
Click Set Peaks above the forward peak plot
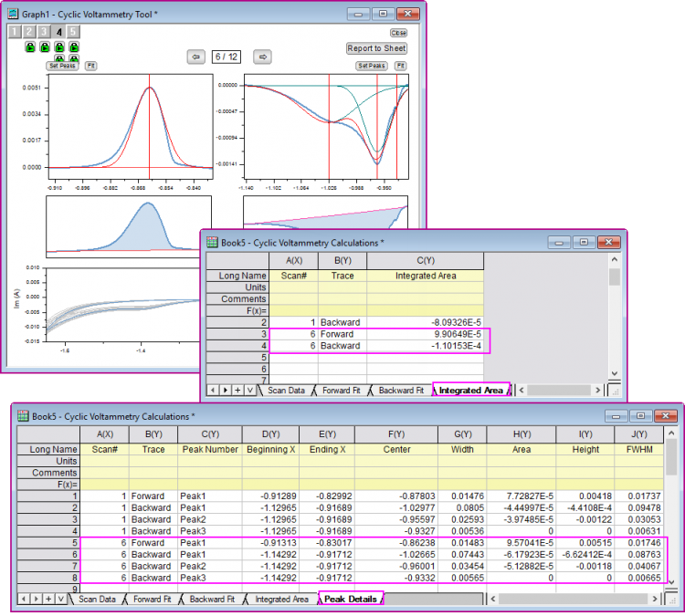[x=62, y=66]
